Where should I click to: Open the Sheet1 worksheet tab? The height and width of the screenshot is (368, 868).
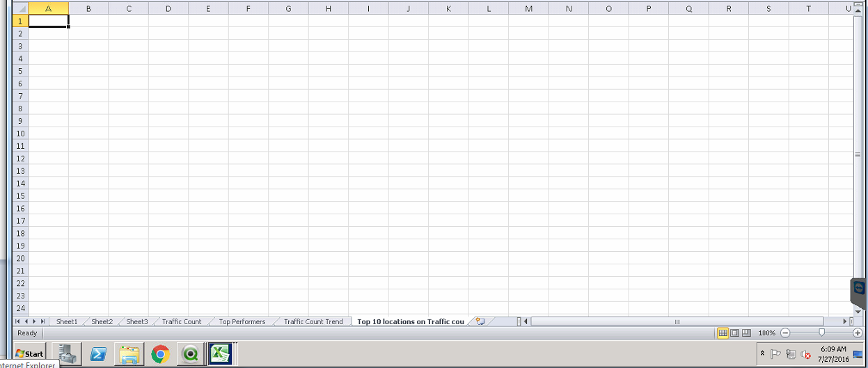pyautogui.click(x=67, y=321)
